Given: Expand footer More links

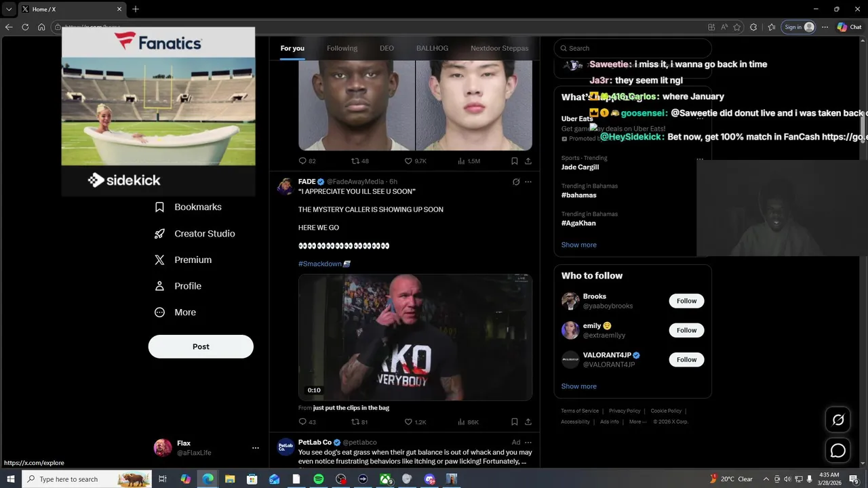Looking at the screenshot, I should pyautogui.click(x=637, y=422).
